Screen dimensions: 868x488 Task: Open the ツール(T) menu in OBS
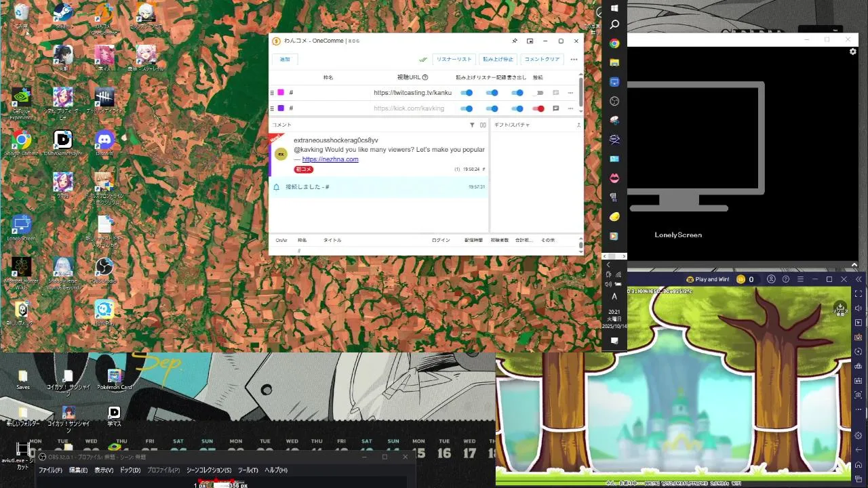click(x=248, y=470)
